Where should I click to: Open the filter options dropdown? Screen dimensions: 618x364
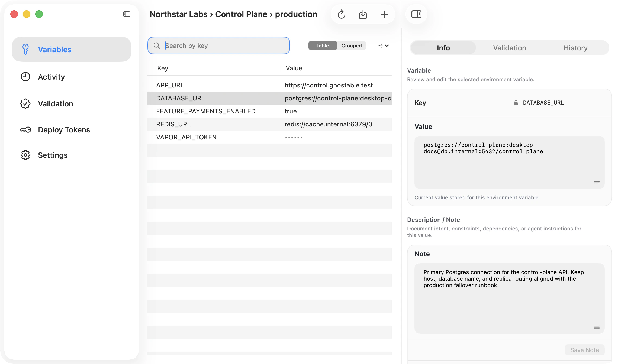(x=383, y=45)
